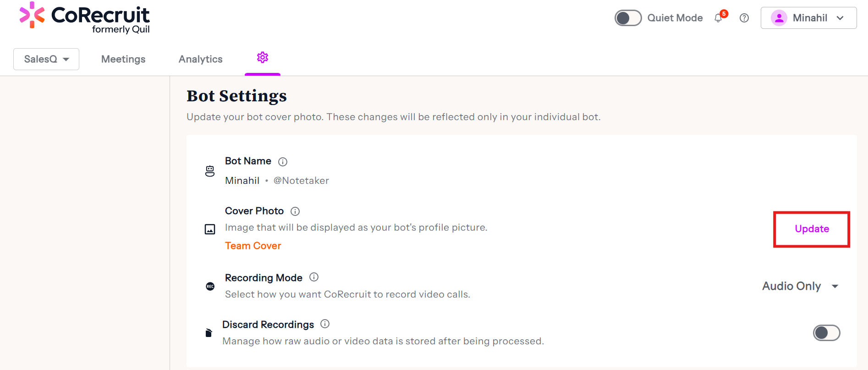
Task: Open the SalesQ dropdown
Action: point(46,59)
